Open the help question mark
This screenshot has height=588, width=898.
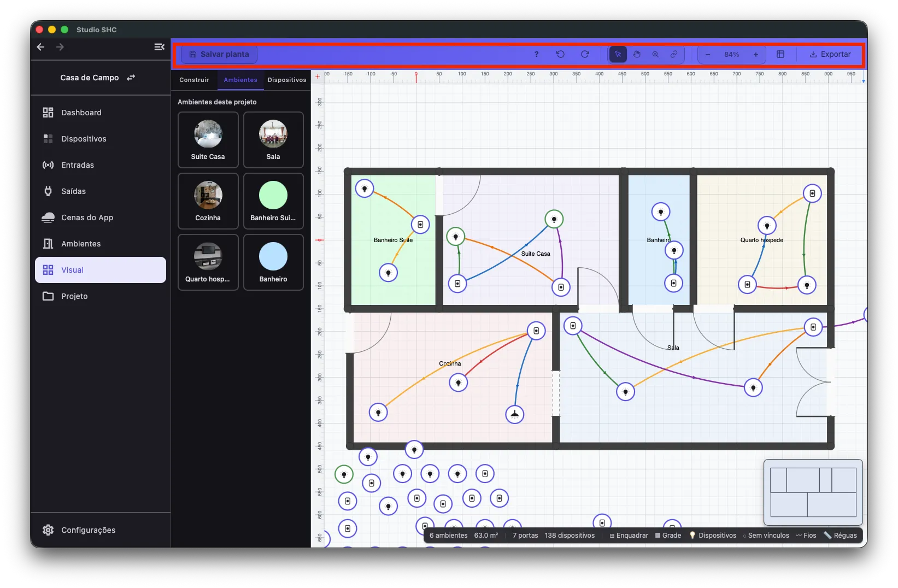click(536, 54)
